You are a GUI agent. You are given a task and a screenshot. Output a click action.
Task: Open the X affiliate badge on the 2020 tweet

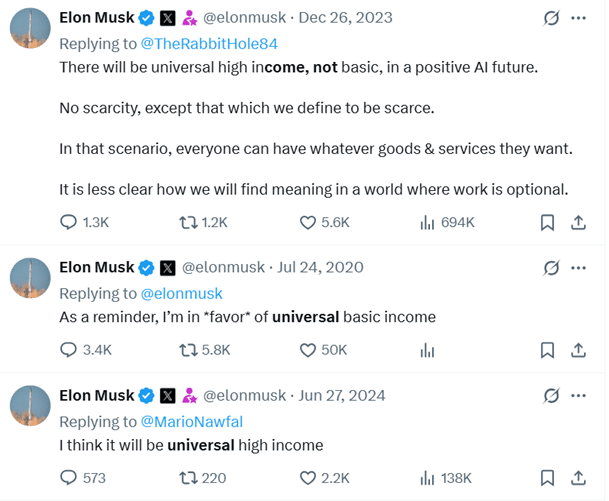[x=168, y=268]
